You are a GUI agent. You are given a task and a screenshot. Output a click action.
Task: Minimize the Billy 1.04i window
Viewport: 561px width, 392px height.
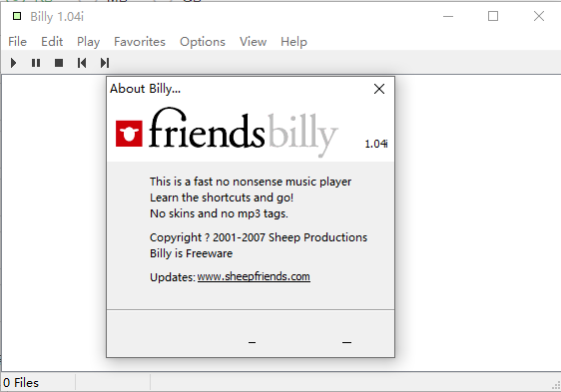point(448,16)
